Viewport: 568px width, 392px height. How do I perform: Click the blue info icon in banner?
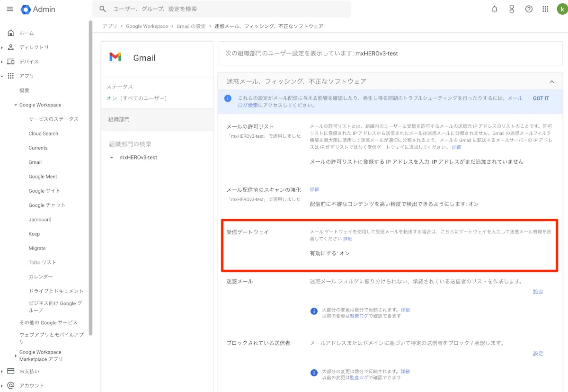[x=228, y=98]
